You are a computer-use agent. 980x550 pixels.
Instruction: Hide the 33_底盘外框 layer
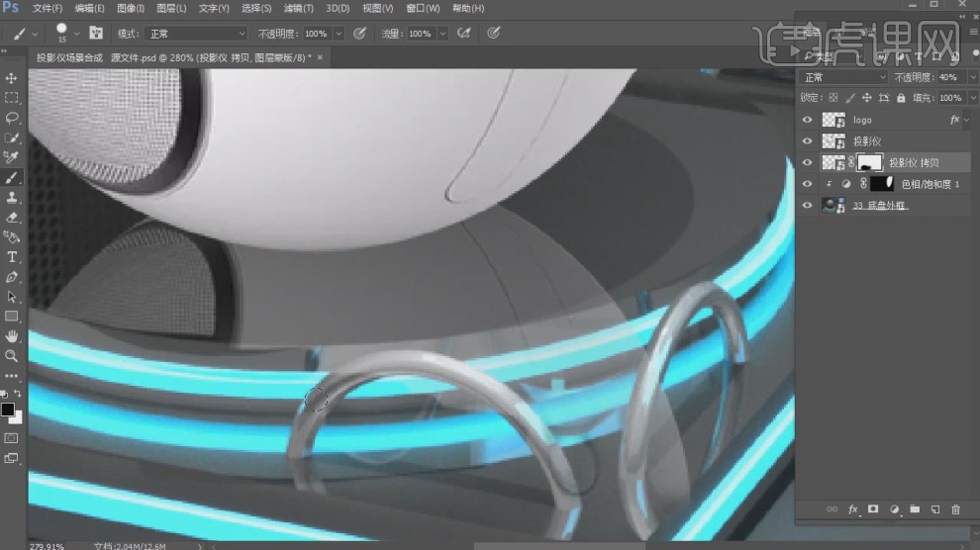coord(807,206)
